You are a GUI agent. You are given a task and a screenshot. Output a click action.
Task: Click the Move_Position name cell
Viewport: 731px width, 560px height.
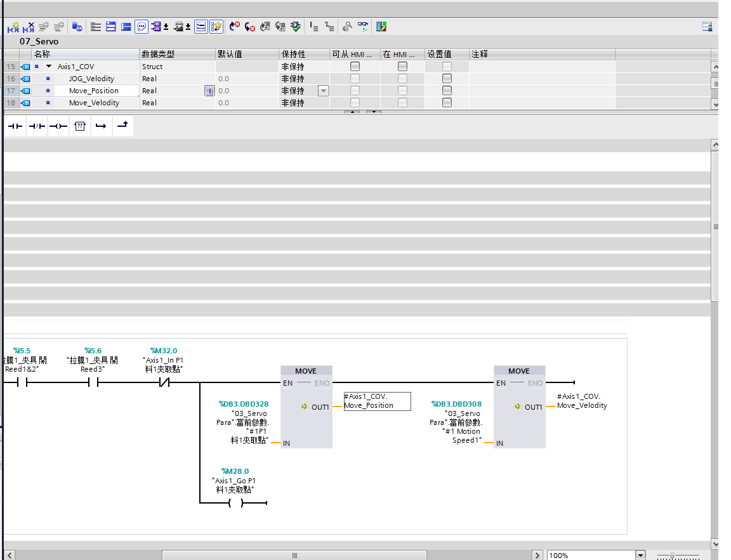point(94,91)
